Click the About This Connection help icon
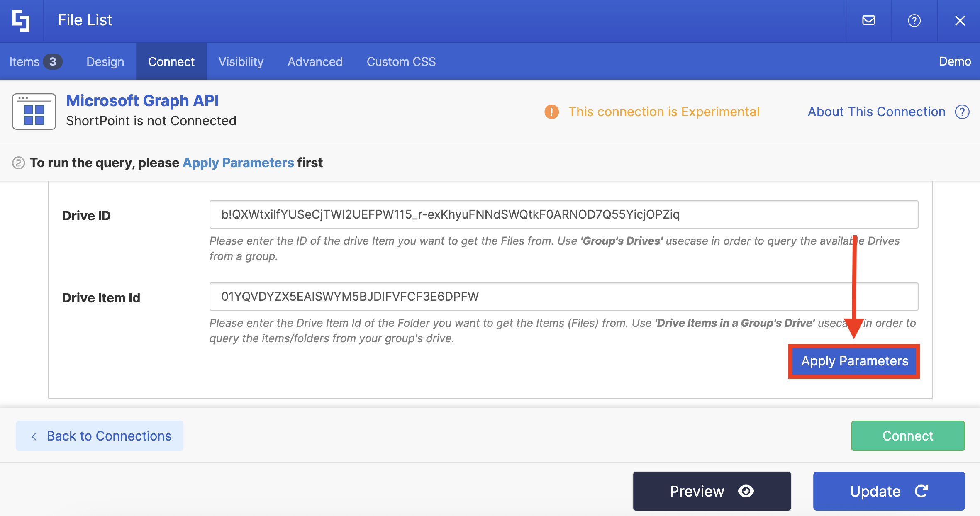Image resolution: width=980 pixels, height=516 pixels. 962,112
